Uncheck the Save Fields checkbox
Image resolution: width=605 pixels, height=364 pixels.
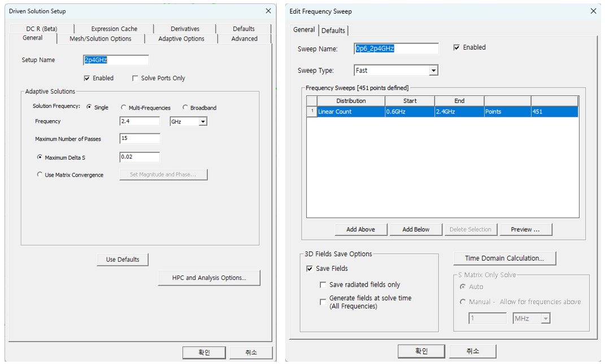310,269
